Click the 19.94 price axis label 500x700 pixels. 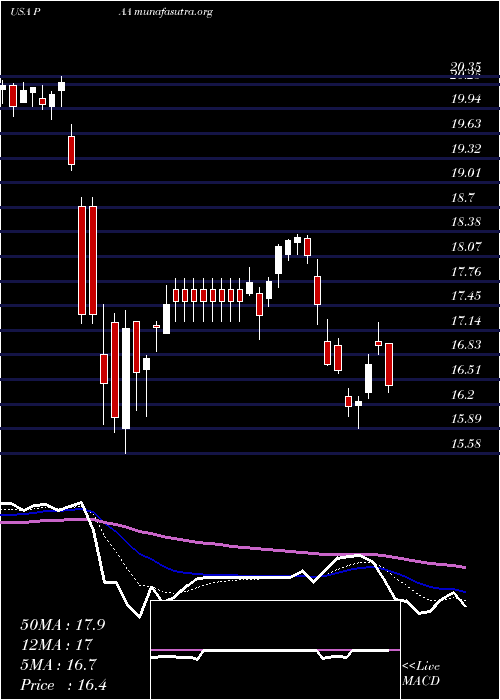pos(466,99)
